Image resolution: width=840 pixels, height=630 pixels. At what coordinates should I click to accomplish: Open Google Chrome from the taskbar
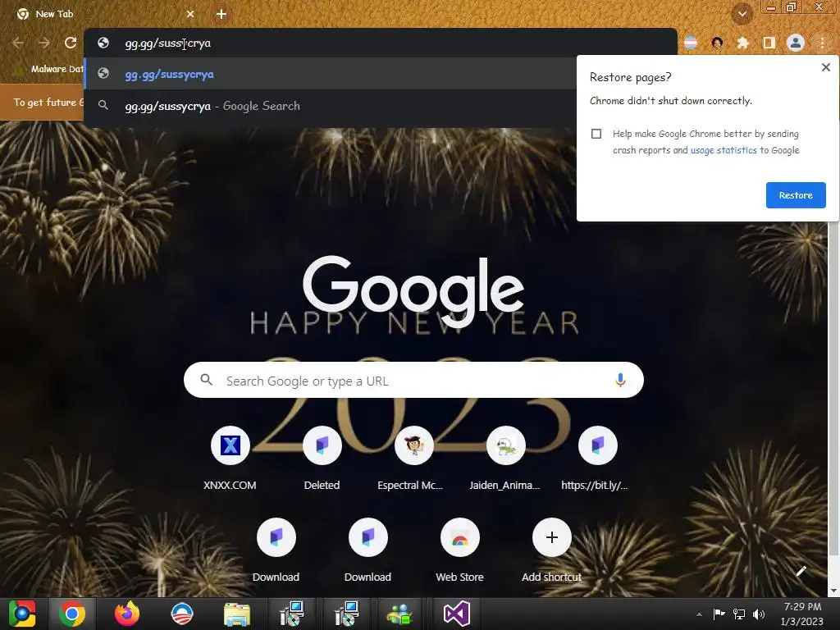pyautogui.click(x=72, y=614)
